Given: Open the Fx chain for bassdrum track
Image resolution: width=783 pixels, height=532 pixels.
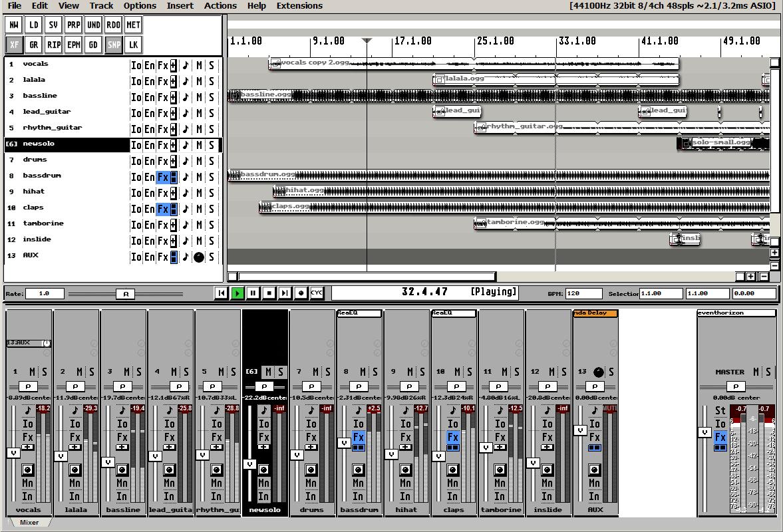Looking at the screenshot, I should 162,177.
